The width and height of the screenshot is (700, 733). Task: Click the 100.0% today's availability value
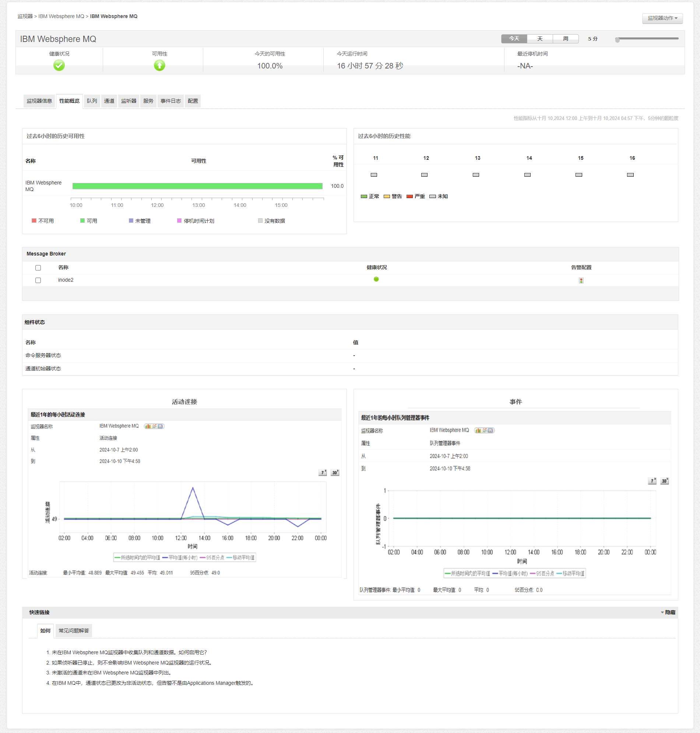[x=270, y=66]
